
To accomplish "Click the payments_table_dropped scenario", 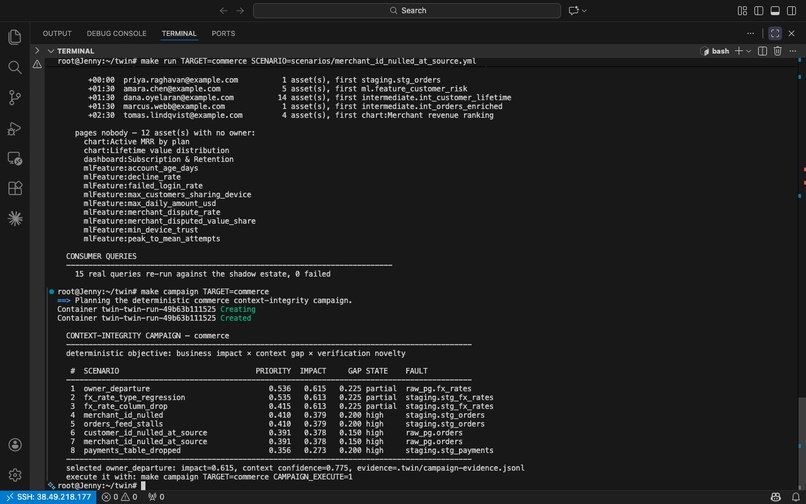I will [x=132, y=451].
